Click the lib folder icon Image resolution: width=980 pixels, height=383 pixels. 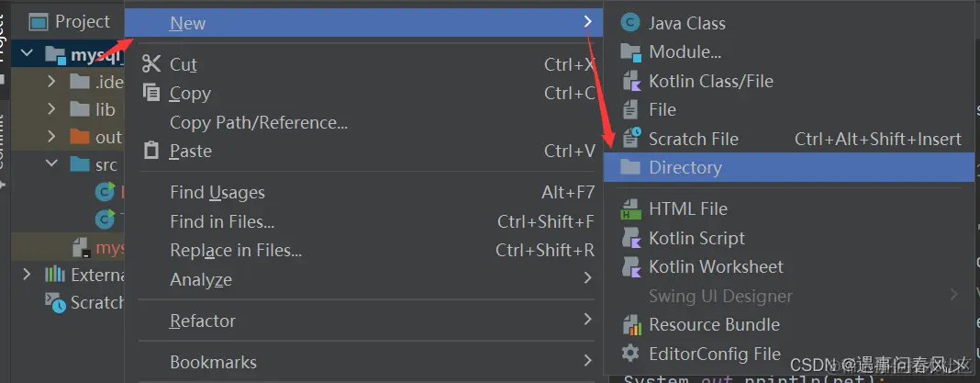(80, 109)
